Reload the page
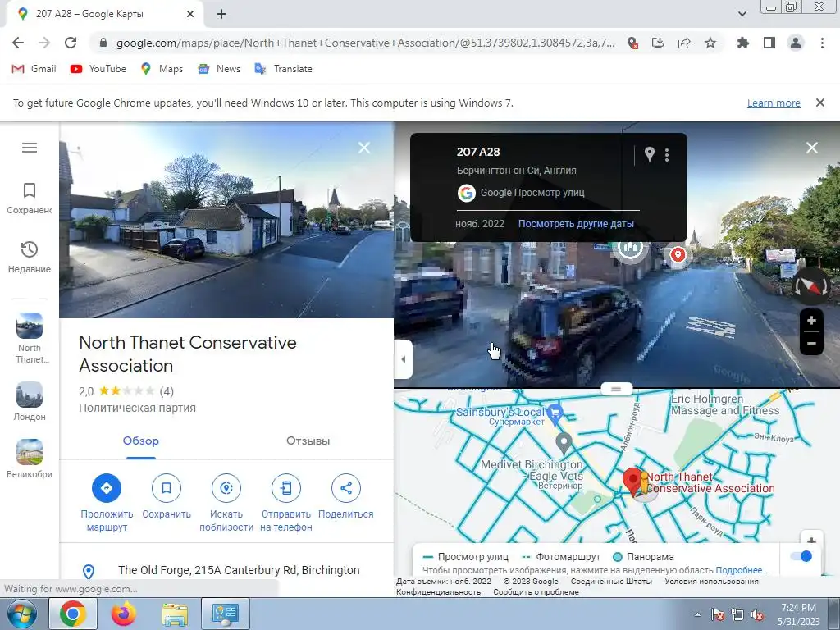The image size is (840, 630). pos(71,43)
